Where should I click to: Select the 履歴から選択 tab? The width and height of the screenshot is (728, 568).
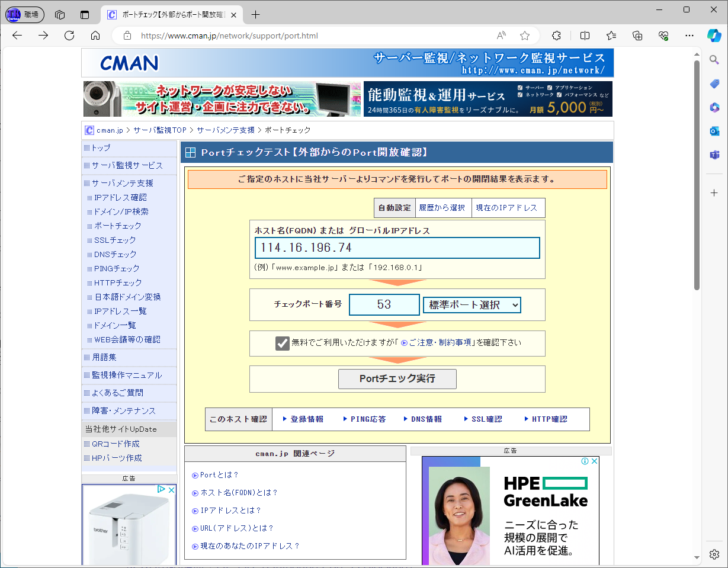pyautogui.click(x=442, y=208)
